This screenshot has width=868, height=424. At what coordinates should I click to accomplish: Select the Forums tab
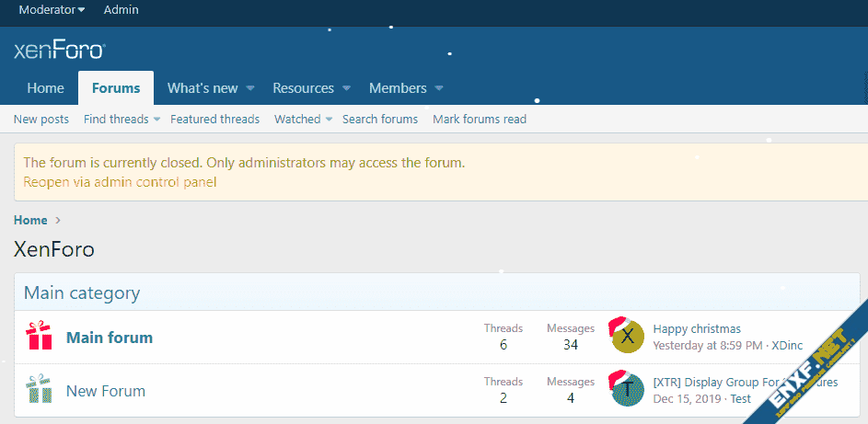point(116,88)
